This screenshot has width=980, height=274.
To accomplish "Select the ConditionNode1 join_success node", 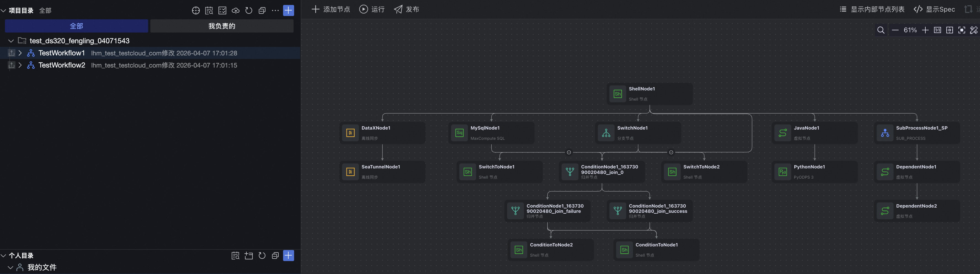I will tap(650, 211).
